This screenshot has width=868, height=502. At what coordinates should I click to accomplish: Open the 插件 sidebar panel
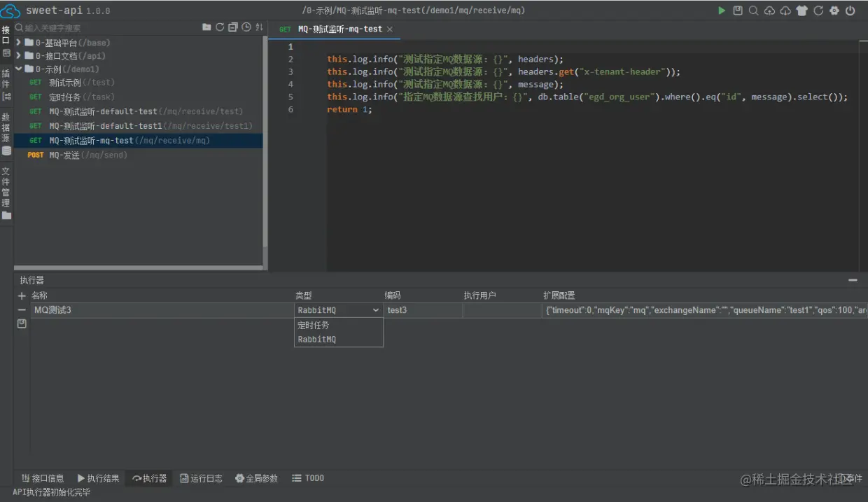pyautogui.click(x=6, y=85)
